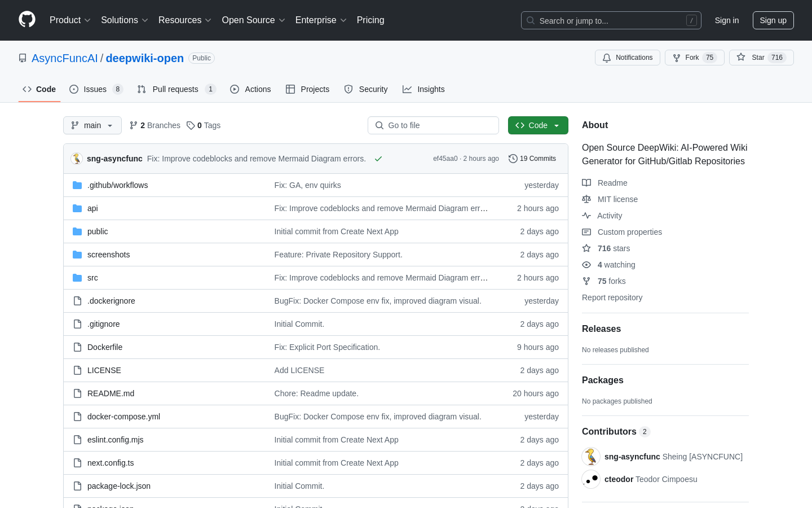812x508 pixels.
Task: Open the 2 Branches list
Action: coord(155,125)
